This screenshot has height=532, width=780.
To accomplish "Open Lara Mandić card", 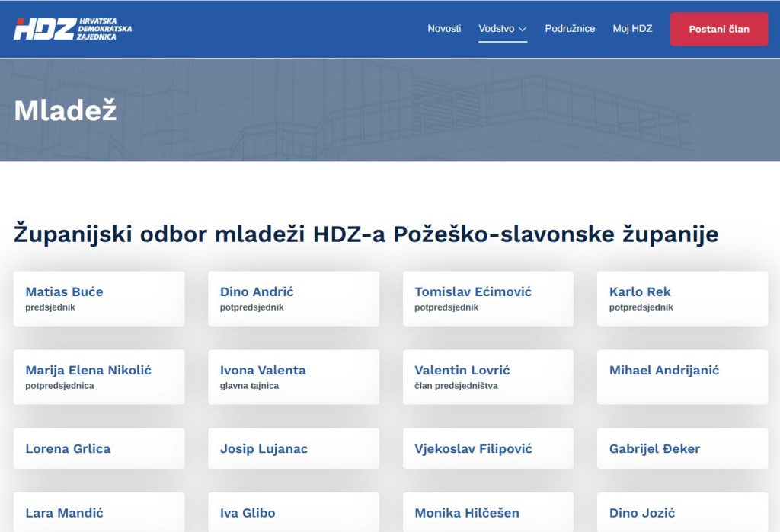I will tap(99, 513).
